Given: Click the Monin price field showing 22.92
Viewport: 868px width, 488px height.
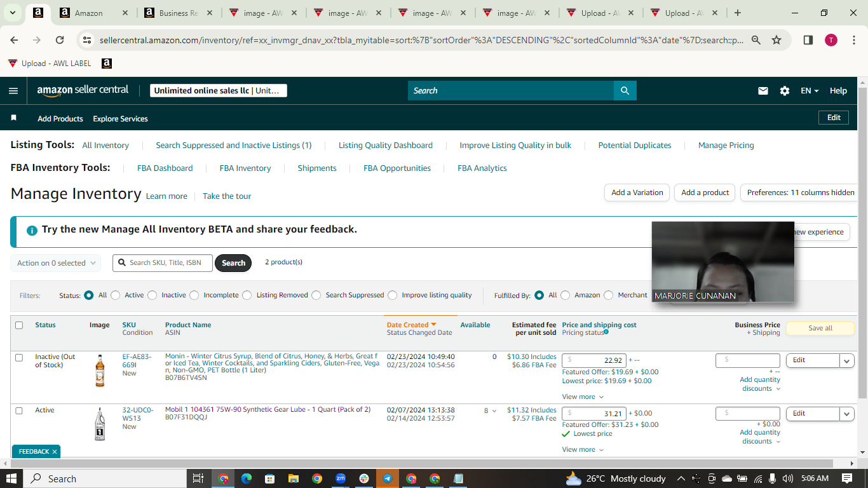Looking at the screenshot, I should click(594, 360).
